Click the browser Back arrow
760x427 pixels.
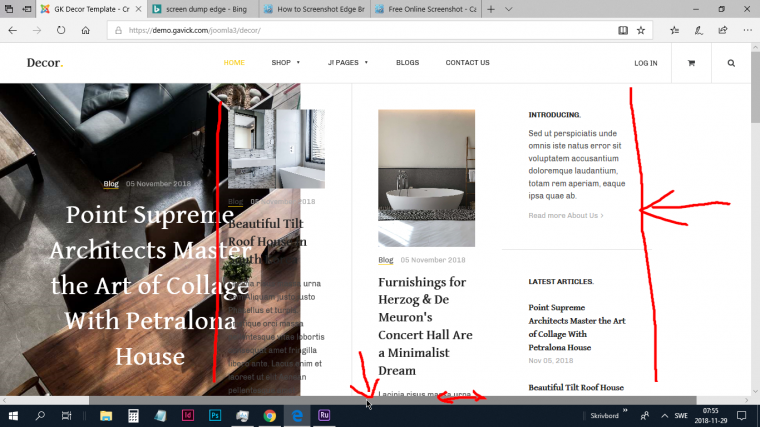tap(13, 30)
